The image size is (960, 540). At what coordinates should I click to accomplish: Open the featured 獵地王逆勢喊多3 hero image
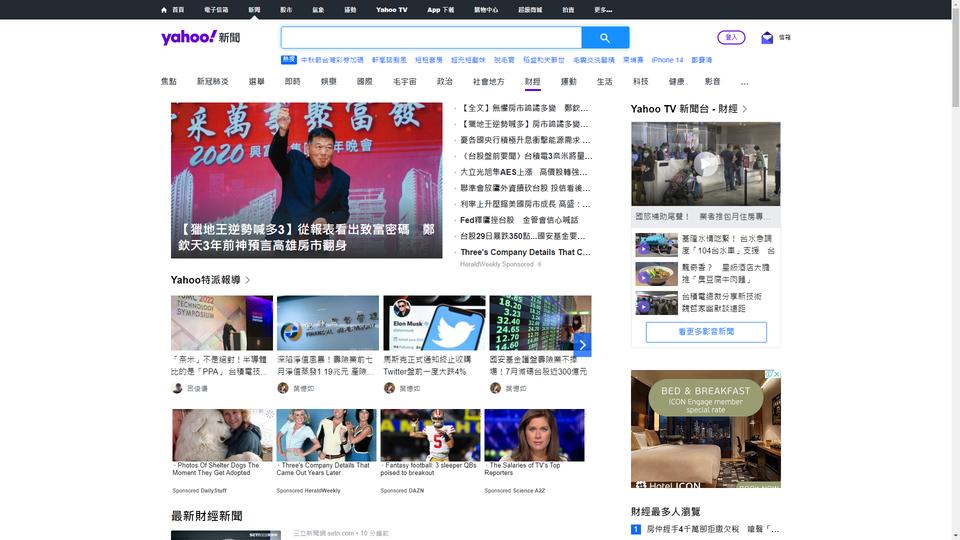coord(306,180)
